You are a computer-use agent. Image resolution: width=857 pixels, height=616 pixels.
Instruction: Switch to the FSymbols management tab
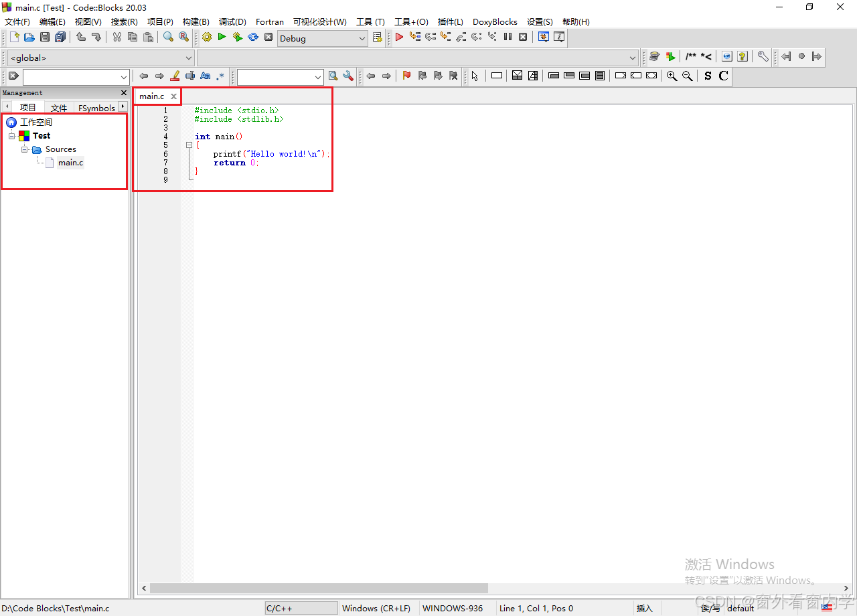point(96,108)
